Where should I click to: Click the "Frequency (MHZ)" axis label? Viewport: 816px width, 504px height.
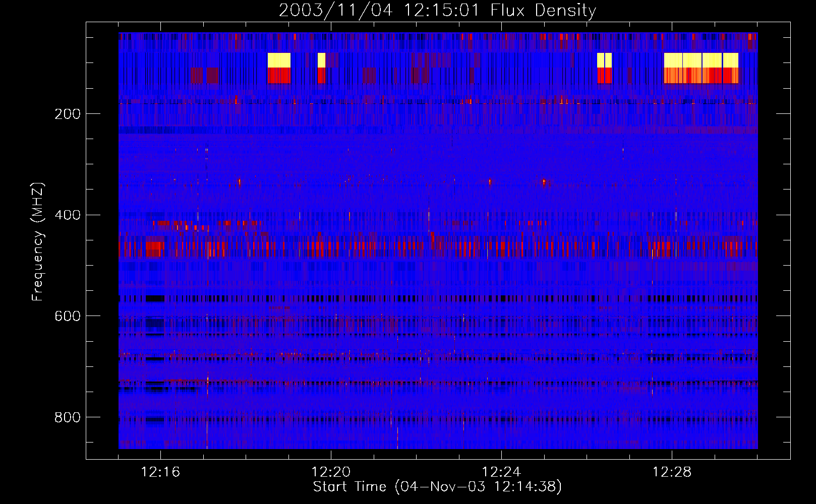click(x=37, y=241)
